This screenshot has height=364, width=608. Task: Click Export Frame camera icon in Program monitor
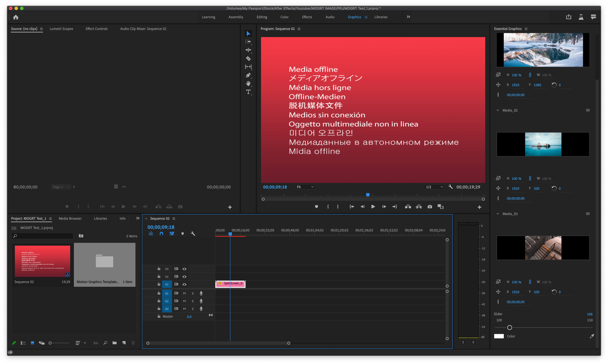[x=430, y=207]
